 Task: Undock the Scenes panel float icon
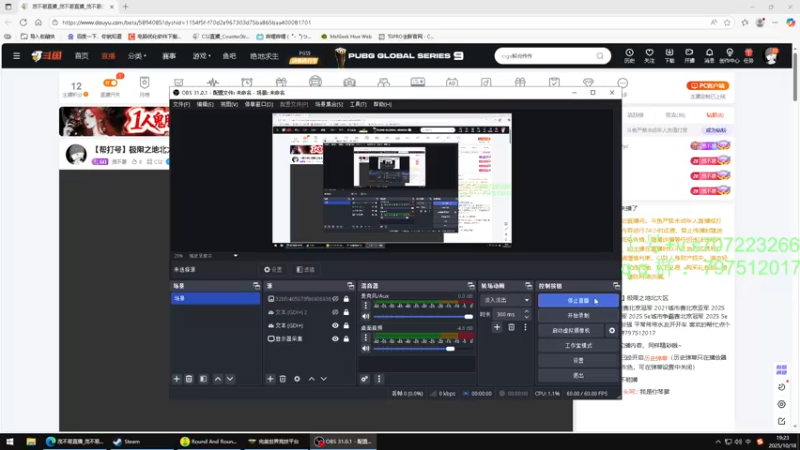tap(256, 286)
